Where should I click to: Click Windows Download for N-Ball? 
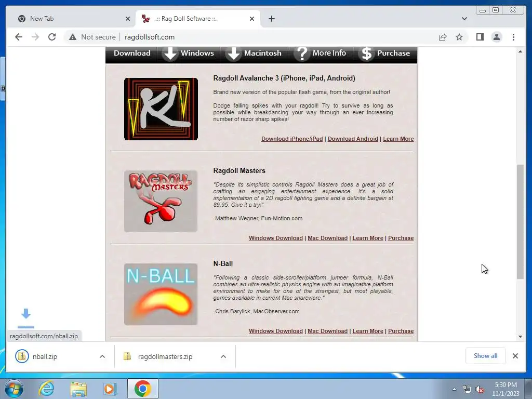pyautogui.click(x=275, y=331)
